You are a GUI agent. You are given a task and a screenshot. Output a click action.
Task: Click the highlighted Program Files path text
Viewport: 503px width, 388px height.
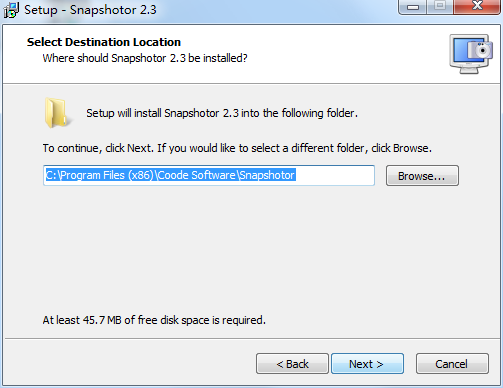[170, 175]
